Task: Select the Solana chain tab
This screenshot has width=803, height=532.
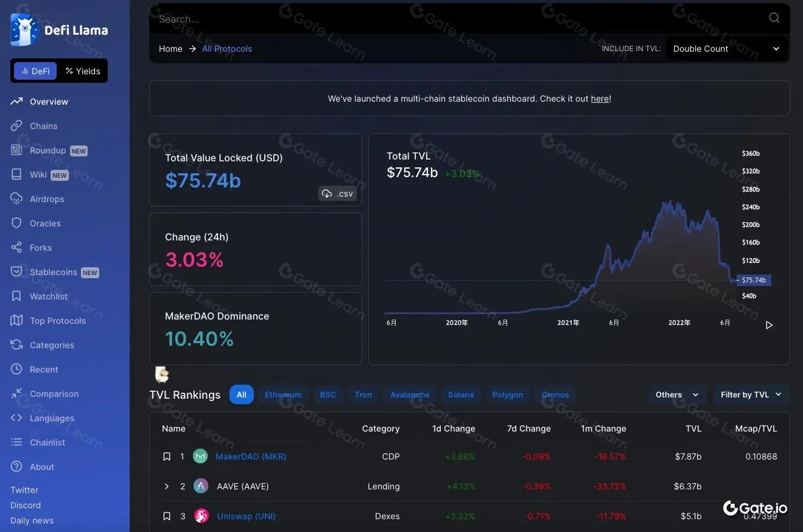Action: coord(461,394)
